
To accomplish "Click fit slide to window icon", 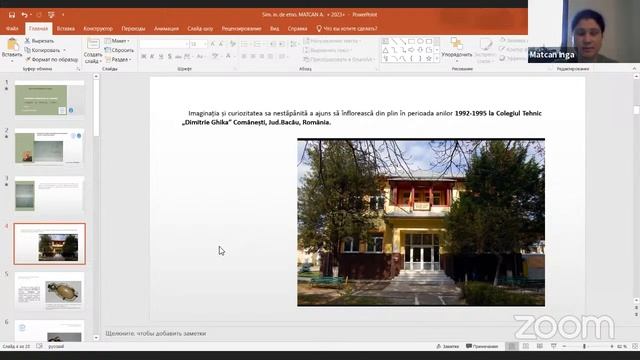I will [x=635, y=346].
